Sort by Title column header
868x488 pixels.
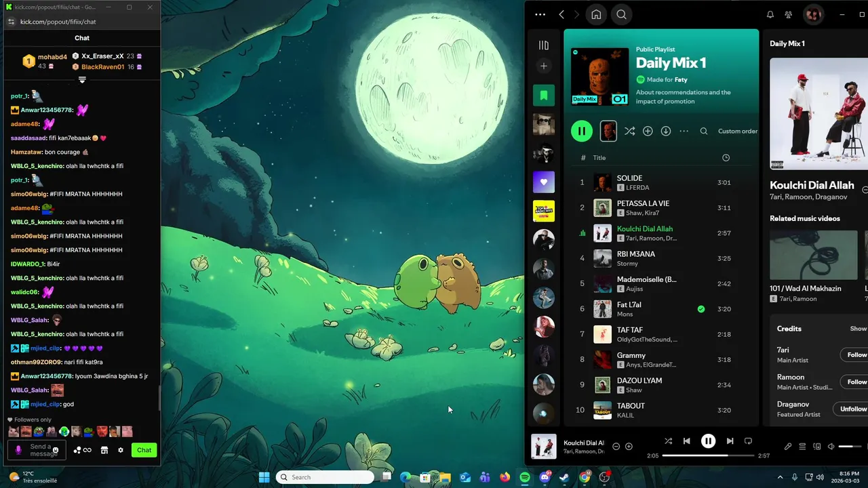click(x=599, y=157)
